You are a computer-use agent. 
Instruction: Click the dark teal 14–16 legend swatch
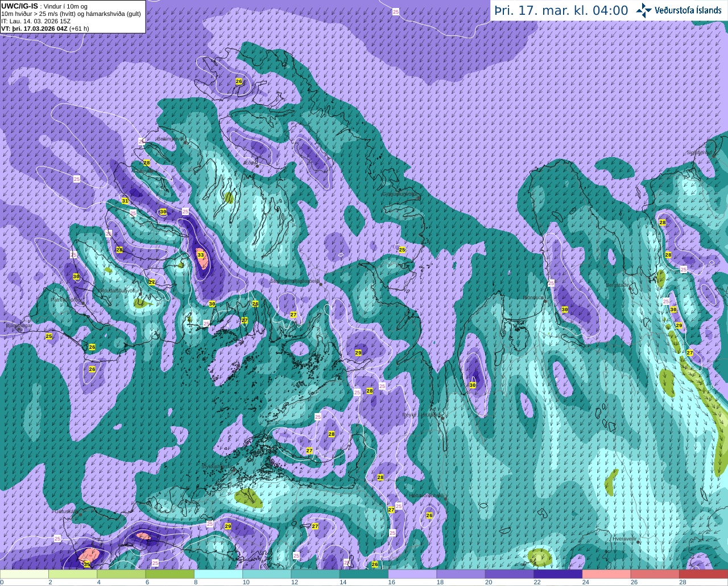pos(364,573)
